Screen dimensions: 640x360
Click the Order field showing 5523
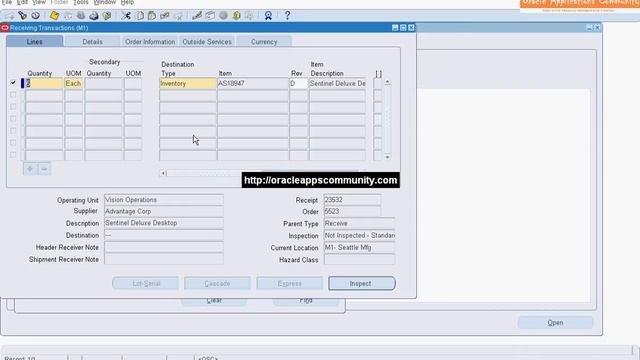[x=352, y=211]
